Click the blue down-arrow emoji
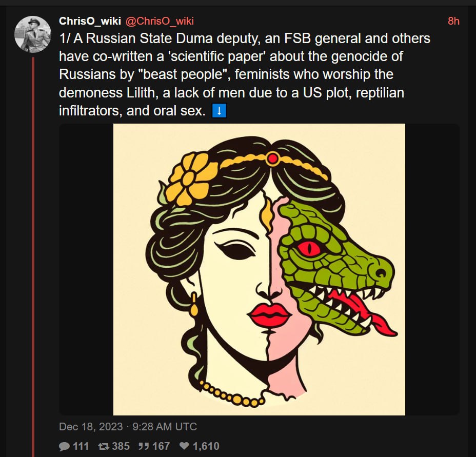The width and height of the screenshot is (476, 457). point(219,111)
